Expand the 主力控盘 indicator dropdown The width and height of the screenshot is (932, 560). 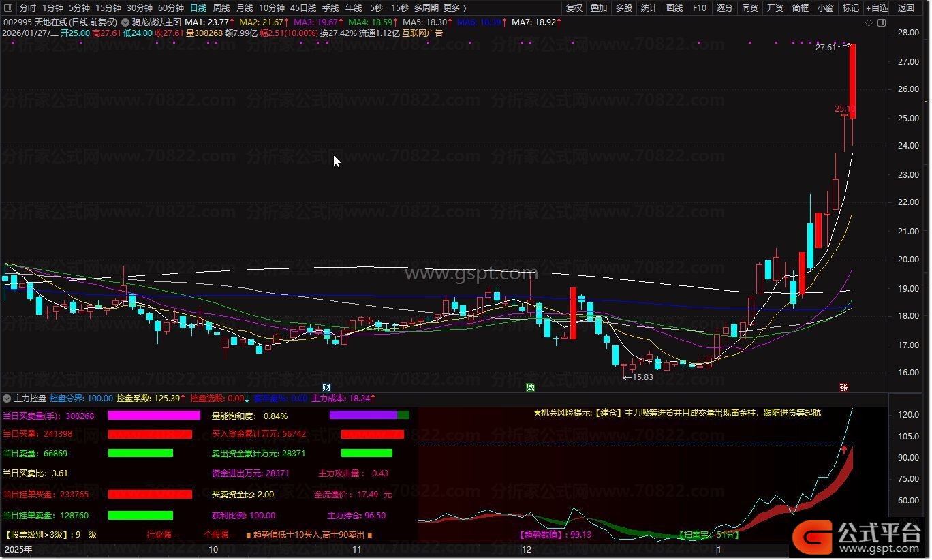7,398
